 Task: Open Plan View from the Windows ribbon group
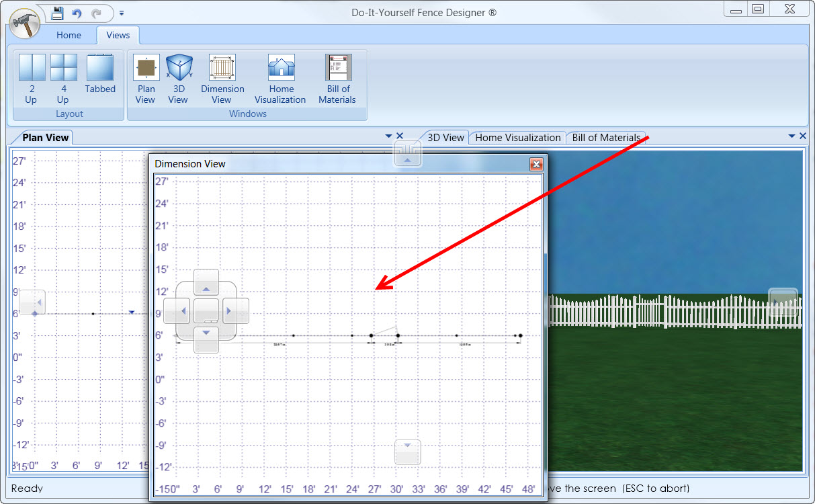click(146, 79)
